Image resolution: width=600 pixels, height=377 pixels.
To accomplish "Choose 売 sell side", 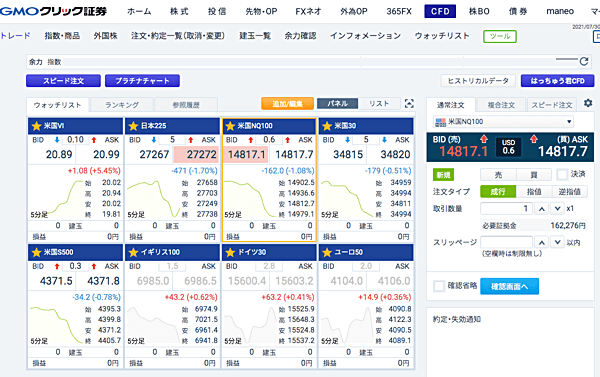I will 498,175.
